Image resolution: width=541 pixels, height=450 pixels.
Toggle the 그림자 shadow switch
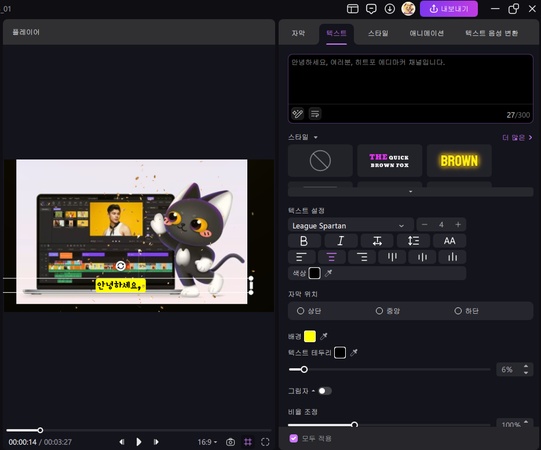click(325, 391)
